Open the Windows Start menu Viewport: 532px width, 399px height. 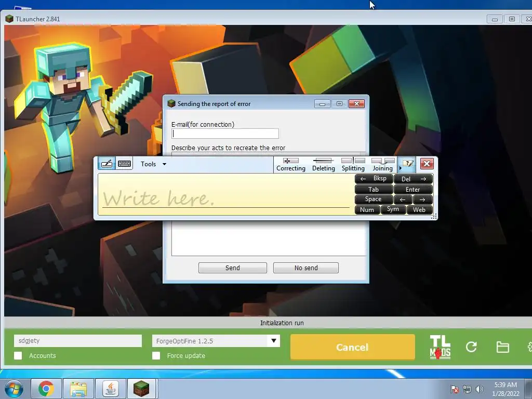[14, 389]
